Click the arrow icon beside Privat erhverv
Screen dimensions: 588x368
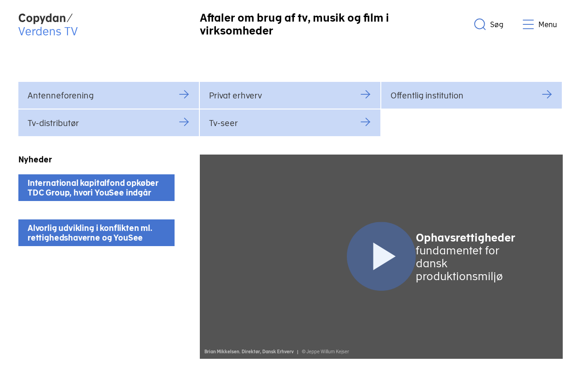coord(365,94)
